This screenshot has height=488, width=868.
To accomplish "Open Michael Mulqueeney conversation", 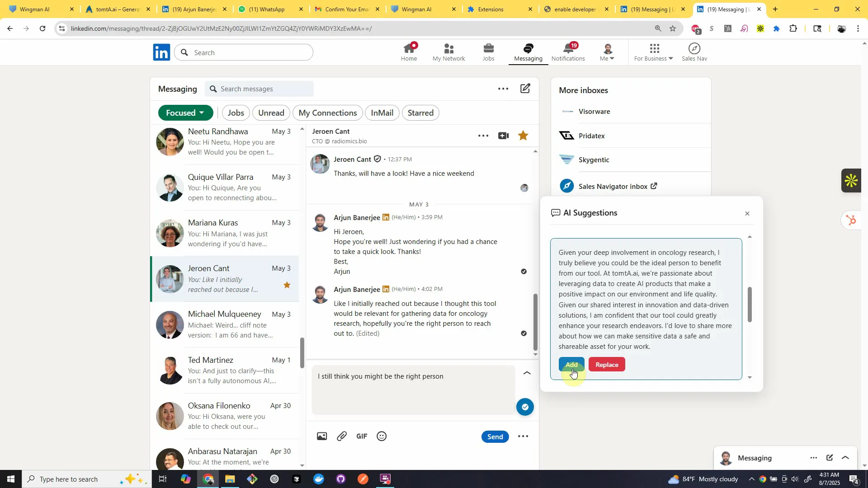I will [x=225, y=324].
